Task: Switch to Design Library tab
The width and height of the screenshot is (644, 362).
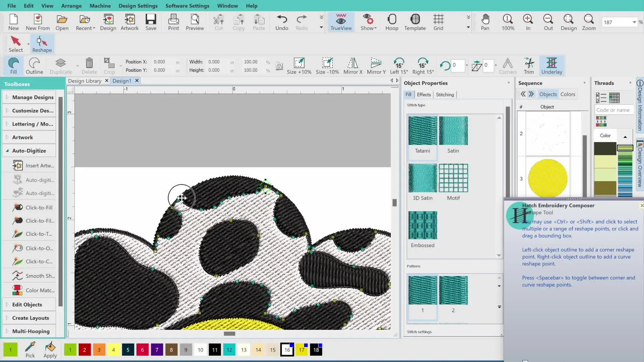Action: [85, 81]
